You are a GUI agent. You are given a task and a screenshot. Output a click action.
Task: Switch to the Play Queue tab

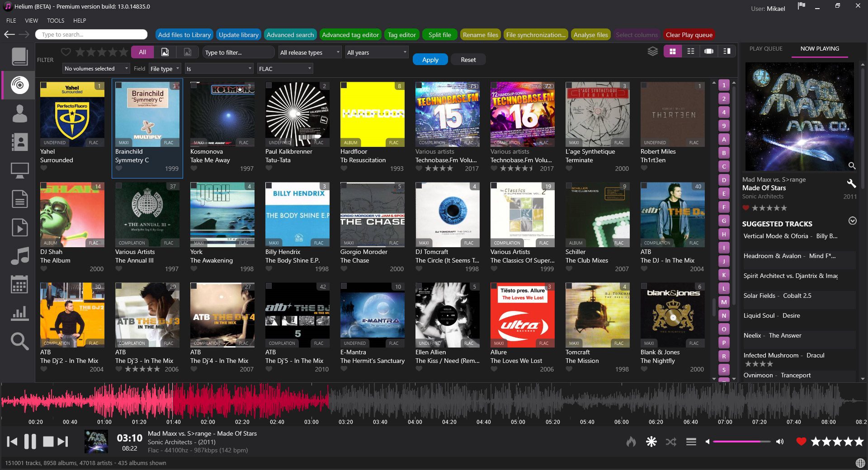(x=765, y=48)
